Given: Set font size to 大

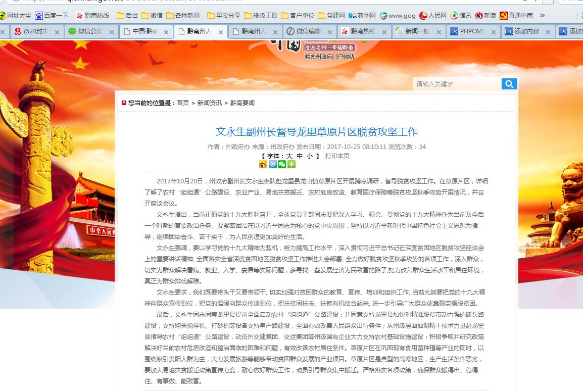Looking at the screenshot, I should click(289, 156).
